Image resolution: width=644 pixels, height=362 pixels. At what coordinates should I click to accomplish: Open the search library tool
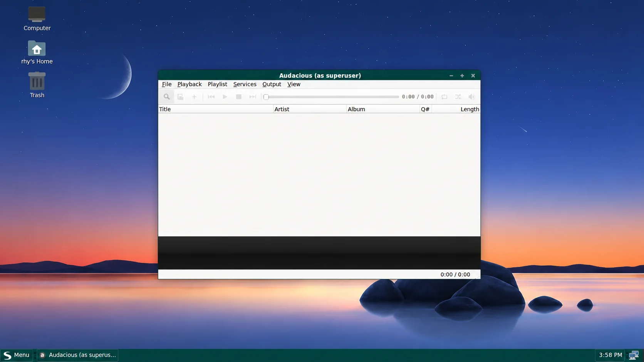click(166, 97)
